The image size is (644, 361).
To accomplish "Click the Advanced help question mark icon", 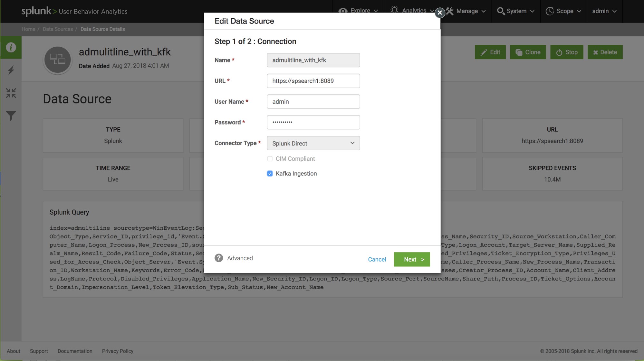I will (x=219, y=258).
